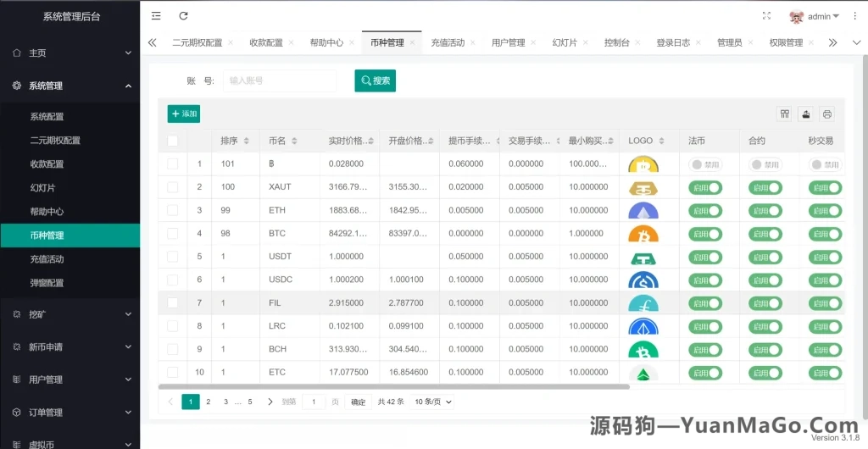The width and height of the screenshot is (868, 449).
Task: Click the print table icon
Action: tap(827, 114)
